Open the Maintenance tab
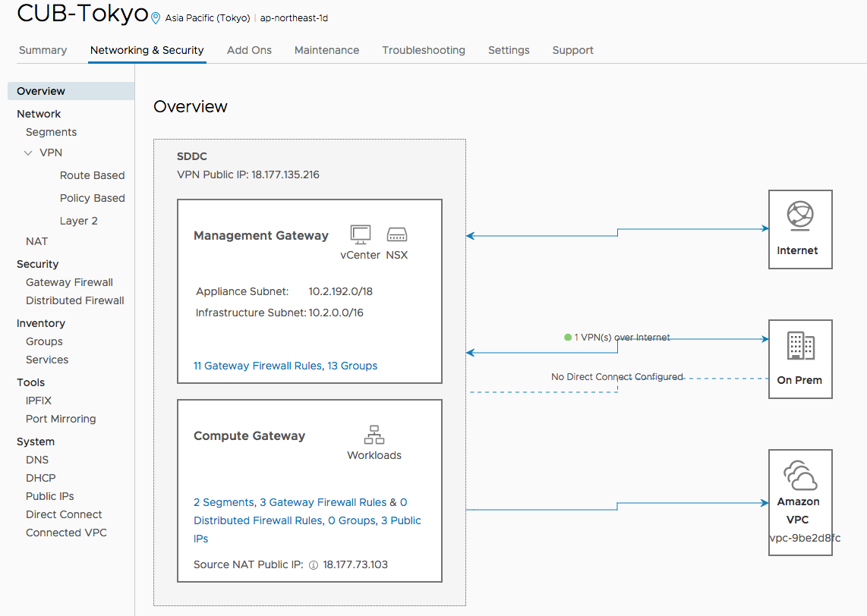This screenshot has width=867, height=616. [326, 50]
